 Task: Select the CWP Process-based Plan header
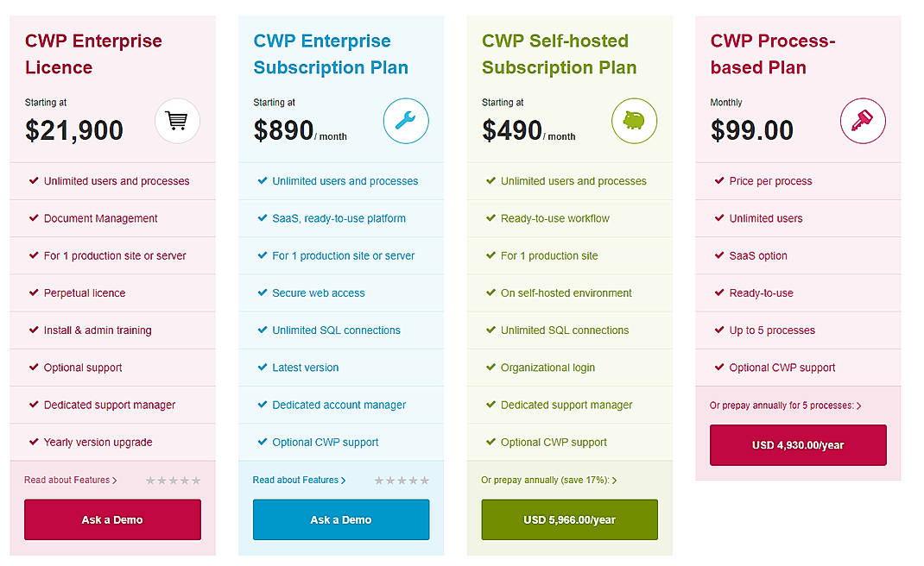[x=772, y=53]
